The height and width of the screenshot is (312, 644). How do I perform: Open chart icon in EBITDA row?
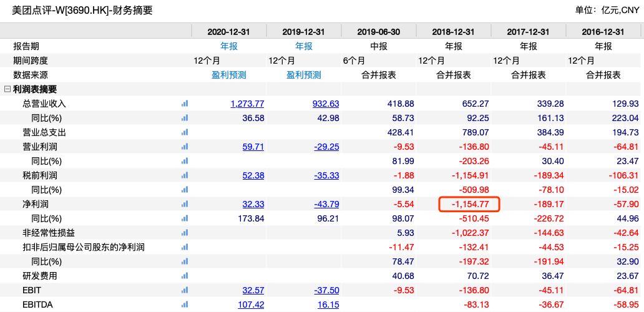tap(184, 305)
